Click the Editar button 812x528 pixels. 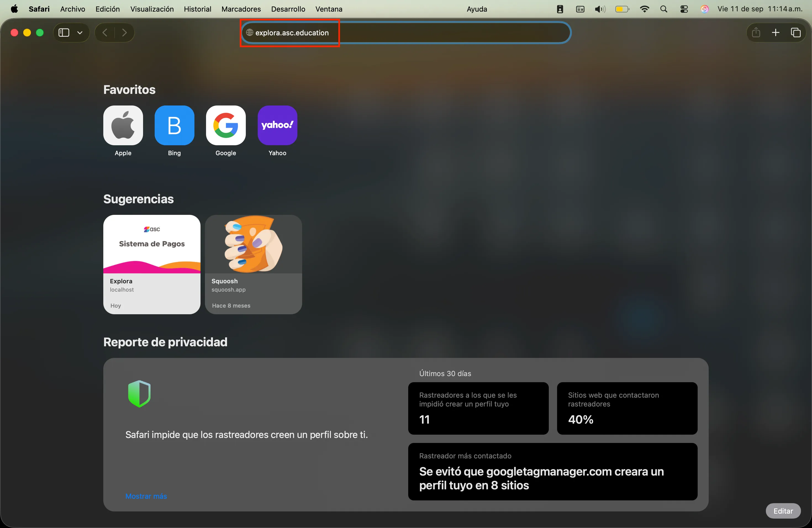coord(783,511)
